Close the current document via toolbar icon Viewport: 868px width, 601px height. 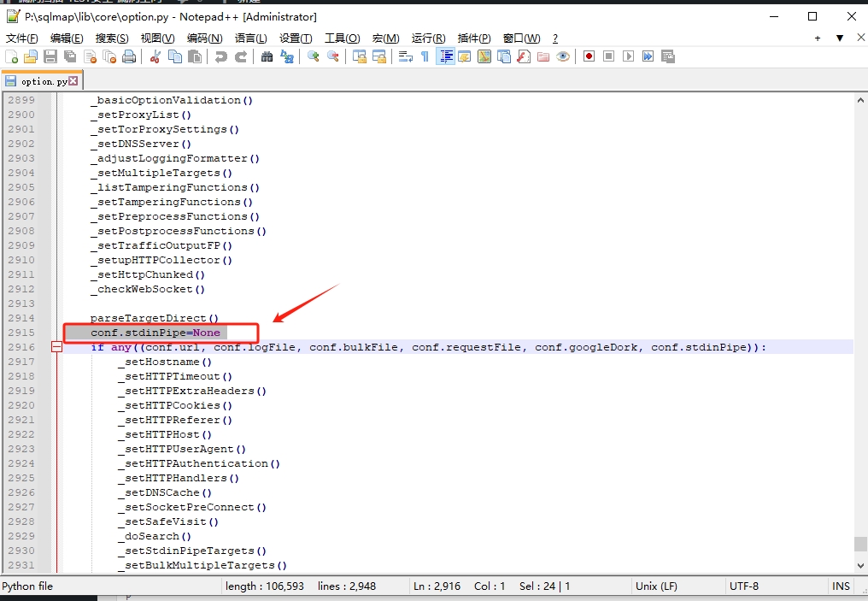click(x=91, y=56)
